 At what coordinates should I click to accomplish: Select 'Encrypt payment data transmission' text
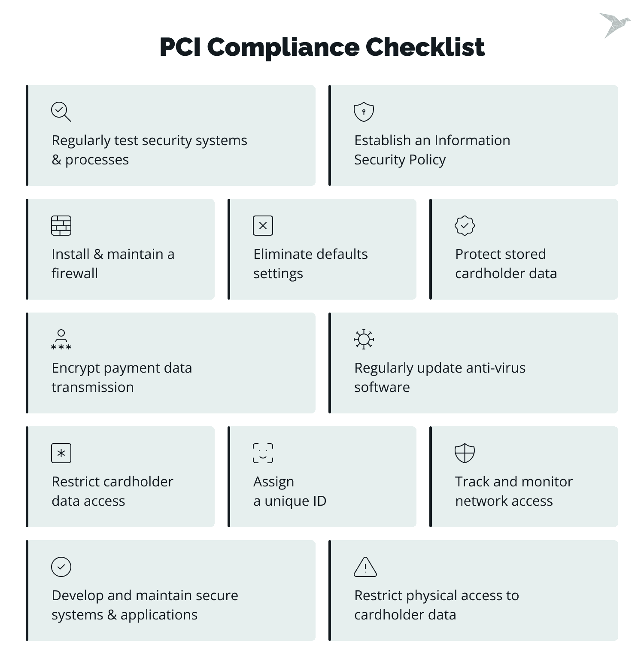pos(122,377)
